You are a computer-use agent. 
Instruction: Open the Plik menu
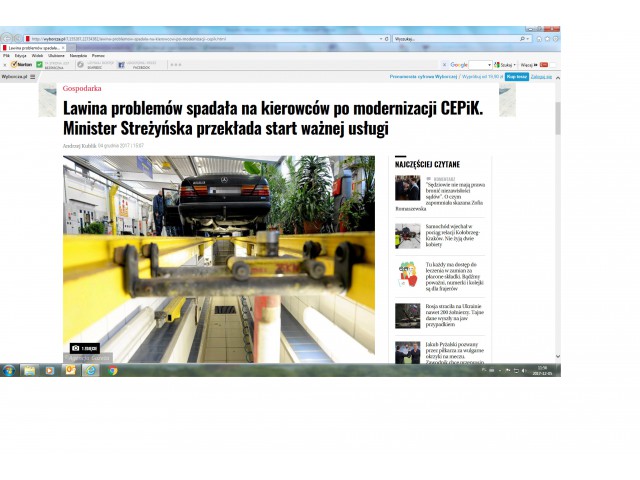6,55
